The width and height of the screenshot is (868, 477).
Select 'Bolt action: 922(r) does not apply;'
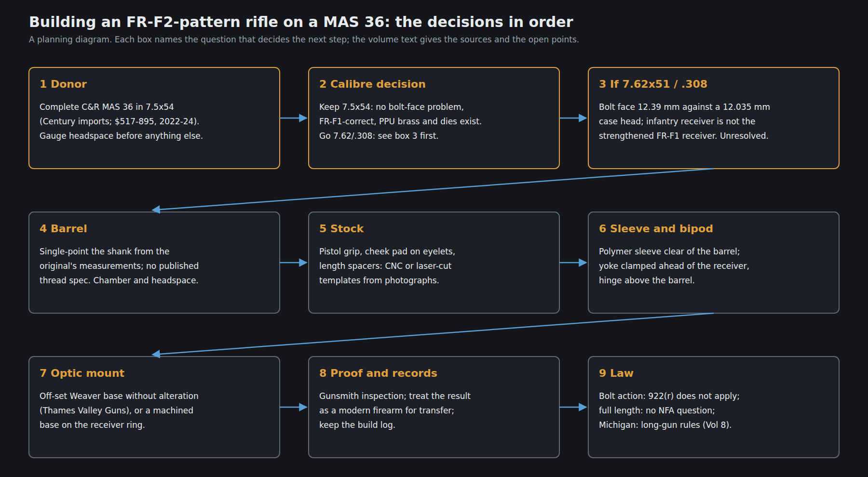669,396
